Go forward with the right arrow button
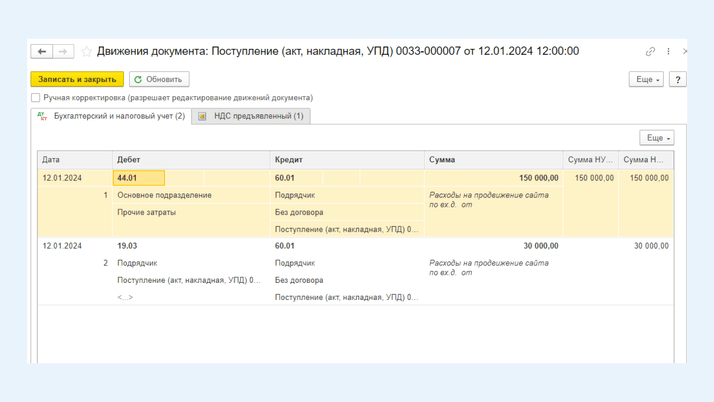Image resolution: width=714 pixels, height=402 pixels. (x=63, y=51)
